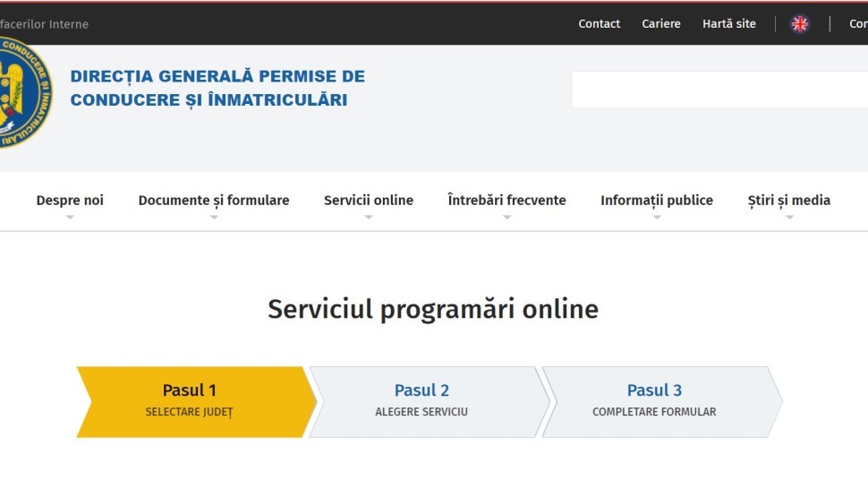Click the Direcția Generală Permise title
This screenshot has width=868, height=489.
[x=217, y=88]
